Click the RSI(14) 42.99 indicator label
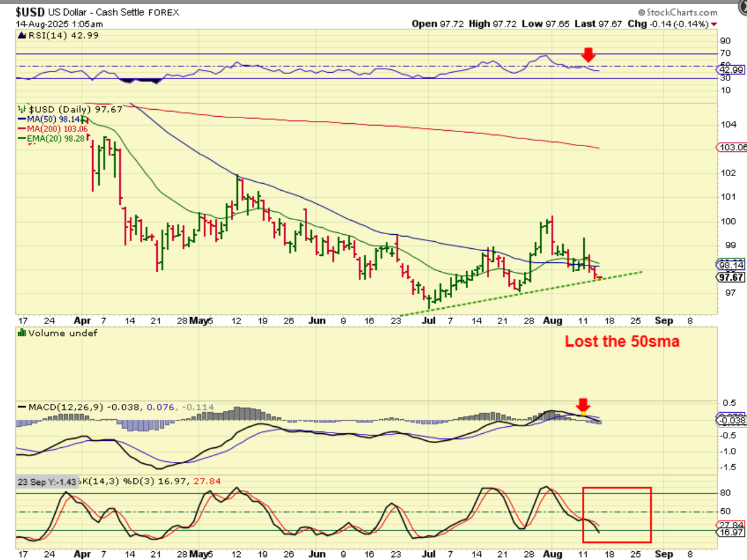 coord(63,35)
